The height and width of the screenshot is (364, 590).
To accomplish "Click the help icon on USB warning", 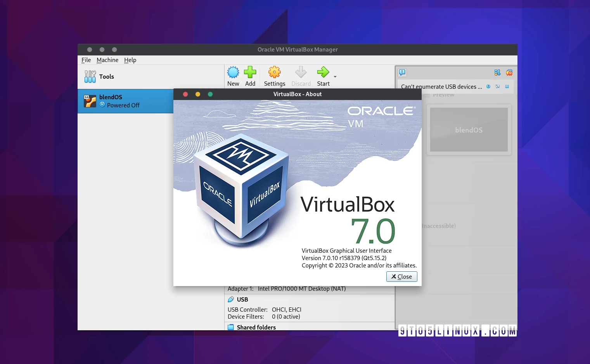I will (x=488, y=86).
